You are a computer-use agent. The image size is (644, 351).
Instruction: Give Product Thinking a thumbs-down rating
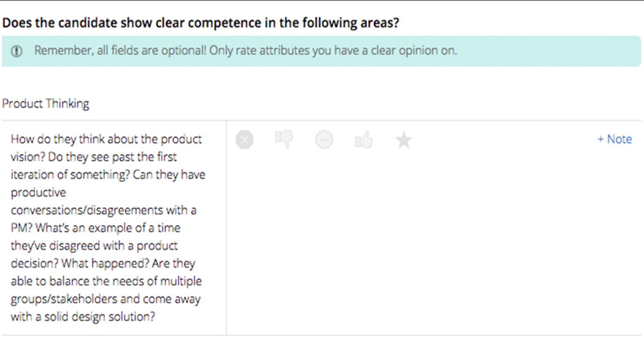coord(284,140)
